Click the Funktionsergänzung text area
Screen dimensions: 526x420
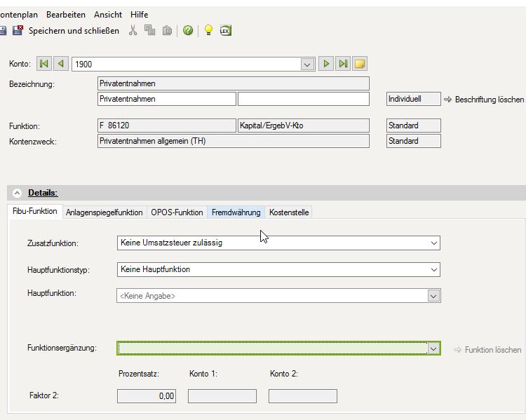tap(272, 348)
